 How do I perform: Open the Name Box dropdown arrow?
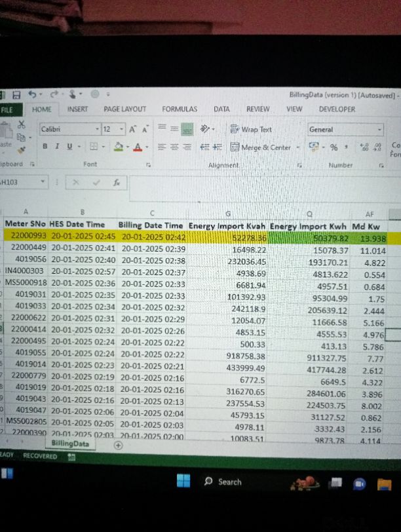pos(43,181)
